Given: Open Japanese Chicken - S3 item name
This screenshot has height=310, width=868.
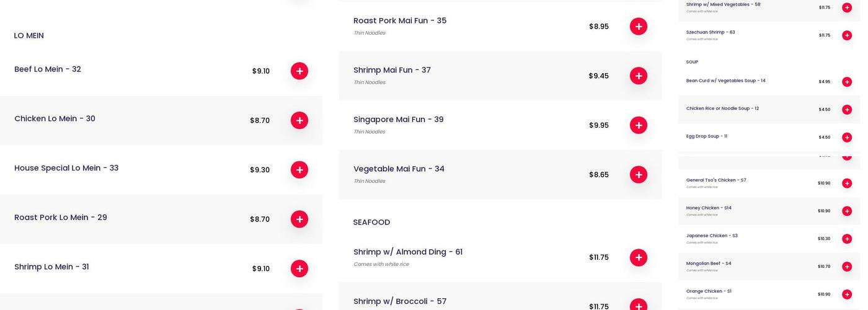Looking at the screenshot, I should (712, 236).
